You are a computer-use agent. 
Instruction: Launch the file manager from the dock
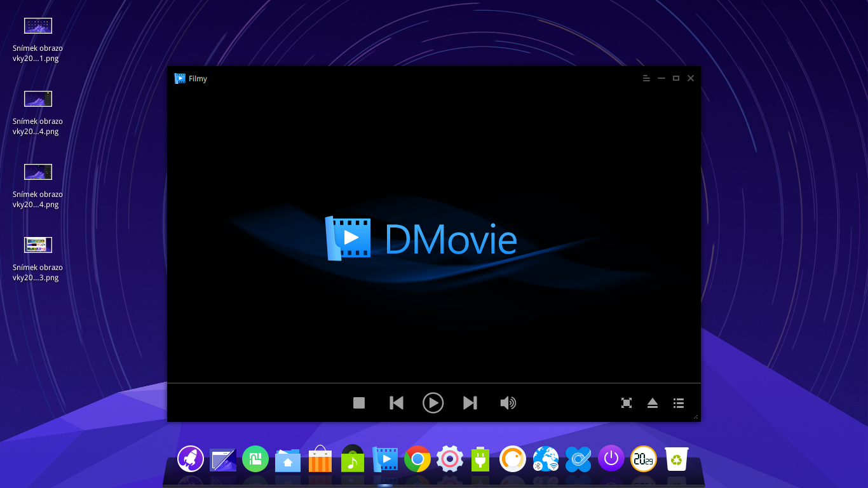tap(288, 459)
